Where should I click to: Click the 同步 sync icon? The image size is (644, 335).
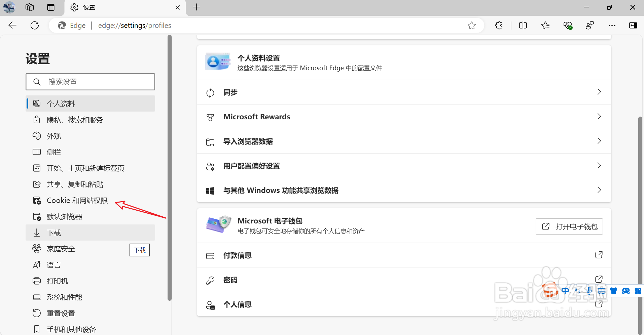click(x=210, y=93)
